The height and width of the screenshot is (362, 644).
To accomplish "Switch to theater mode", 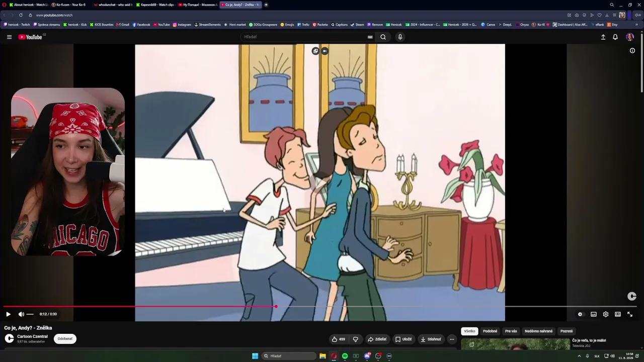I will coord(618,314).
